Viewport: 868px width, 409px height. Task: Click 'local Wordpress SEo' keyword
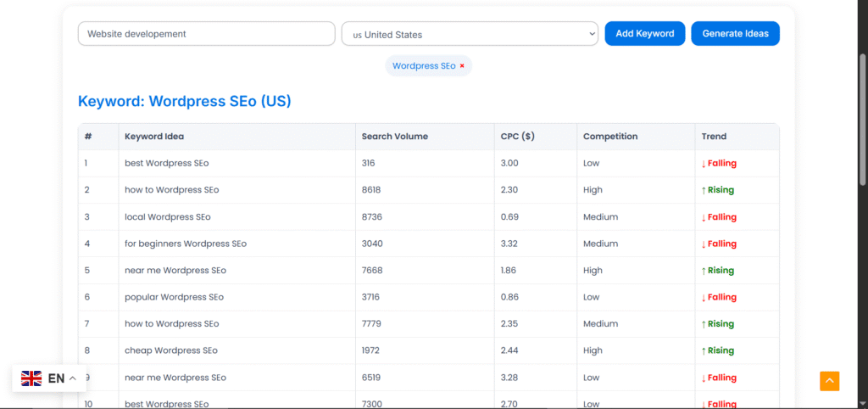[x=168, y=216]
